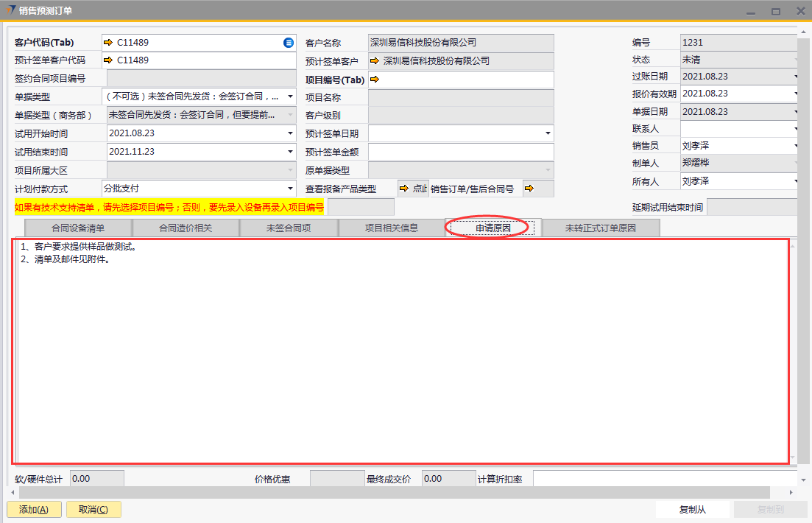Click into the 预计签单金额 input field
This screenshot has height=523, width=812.
461,152
